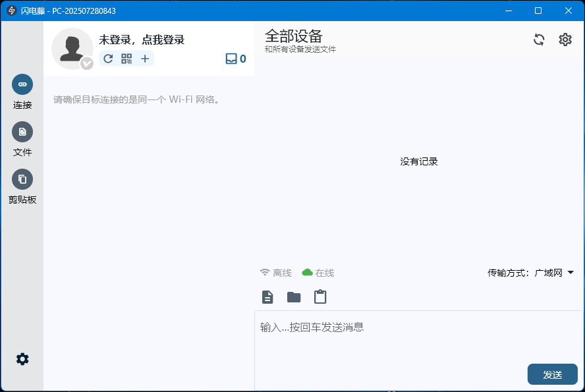The width and height of the screenshot is (585, 392).
Task: Click 未登录，点我登录 to log in
Action: click(140, 40)
